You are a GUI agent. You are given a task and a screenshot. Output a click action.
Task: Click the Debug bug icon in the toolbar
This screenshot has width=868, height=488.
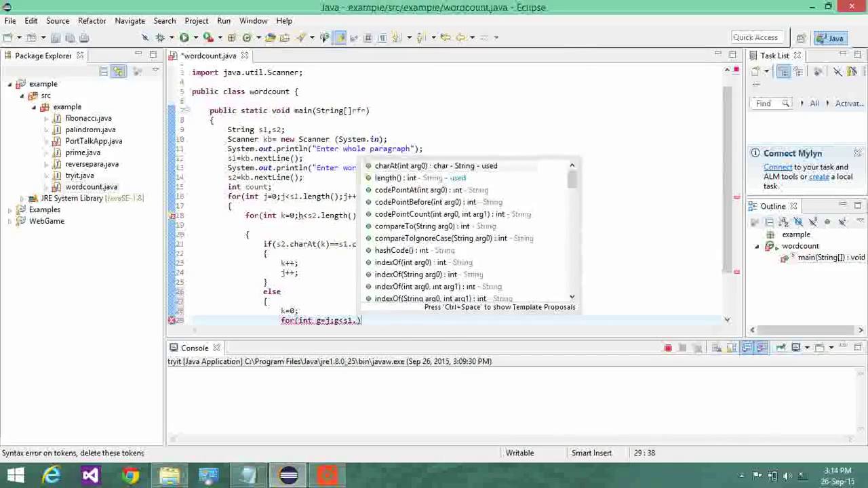click(x=160, y=37)
